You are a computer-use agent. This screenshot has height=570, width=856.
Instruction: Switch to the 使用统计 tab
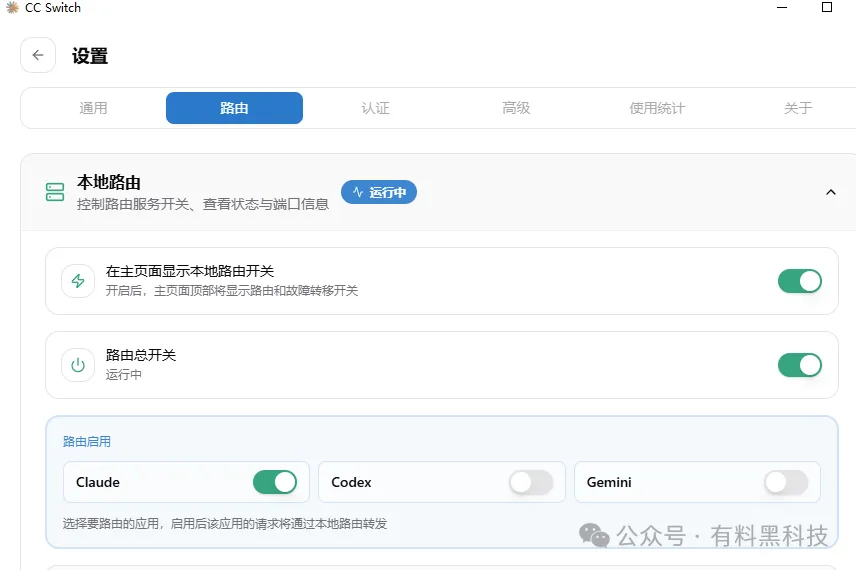[657, 108]
